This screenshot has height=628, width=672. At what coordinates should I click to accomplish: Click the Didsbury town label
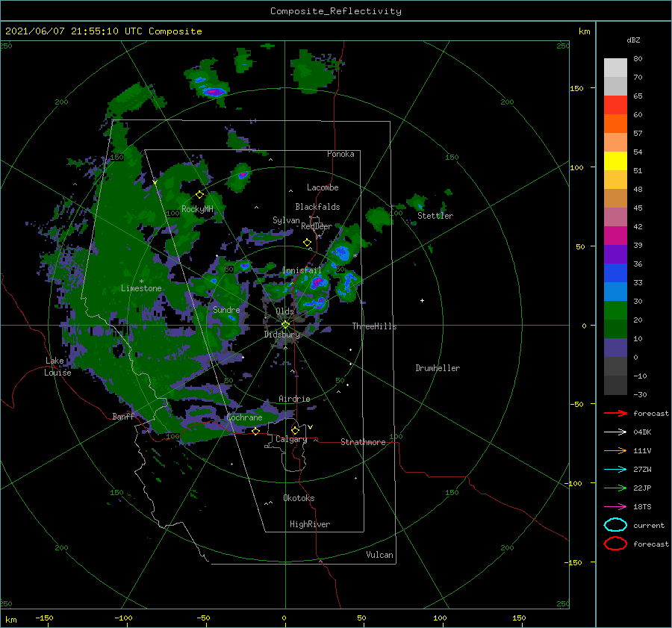281,335
